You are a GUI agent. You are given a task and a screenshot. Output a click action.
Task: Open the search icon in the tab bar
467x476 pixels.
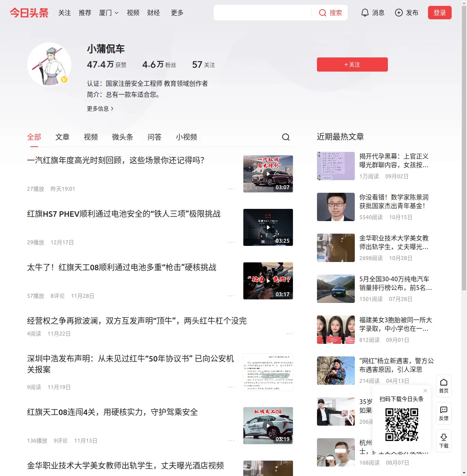coord(286,137)
